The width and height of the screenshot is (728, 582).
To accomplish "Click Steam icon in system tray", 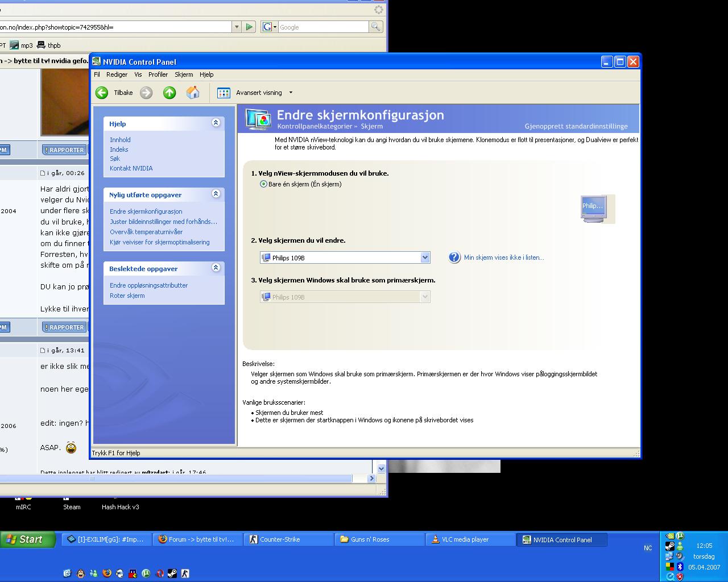I will pos(670,546).
